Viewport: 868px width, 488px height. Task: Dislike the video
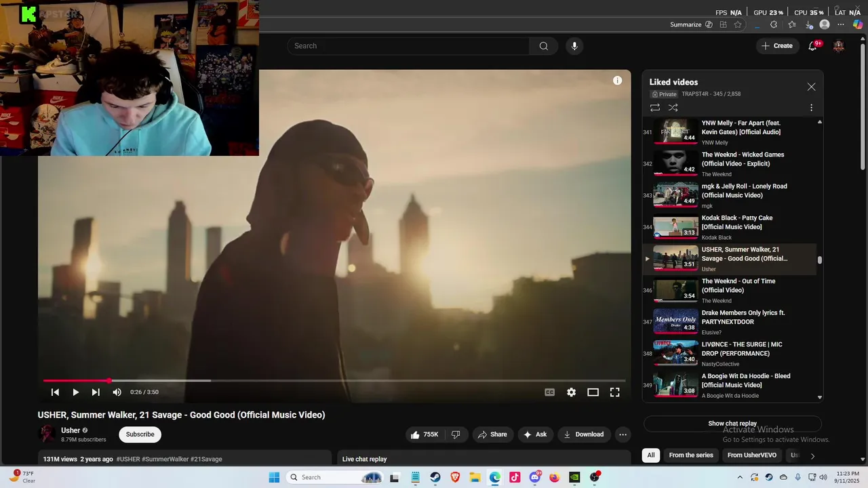click(456, 434)
